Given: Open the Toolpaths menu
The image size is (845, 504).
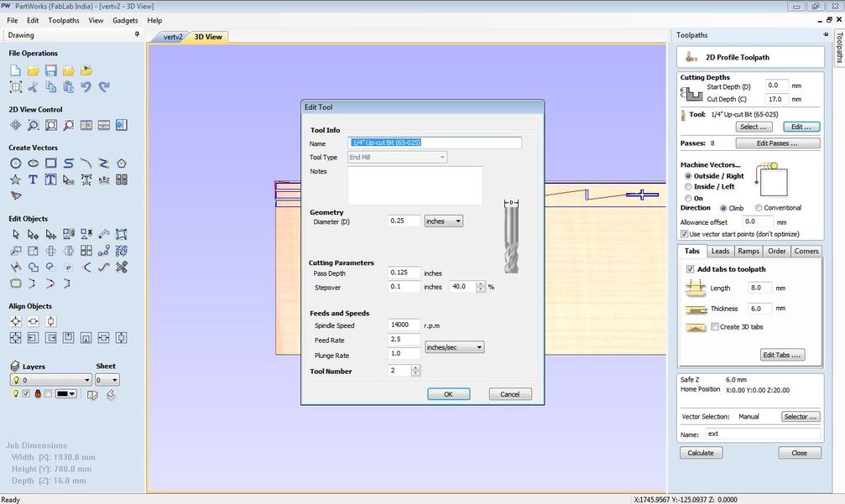Looking at the screenshot, I should (x=64, y=20).
